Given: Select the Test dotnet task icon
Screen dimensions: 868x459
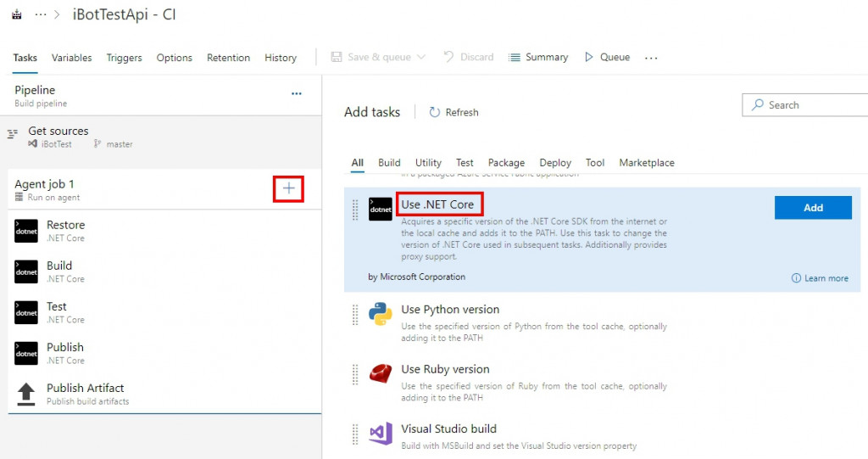Looking at the screenshot, I should [26, 313].
